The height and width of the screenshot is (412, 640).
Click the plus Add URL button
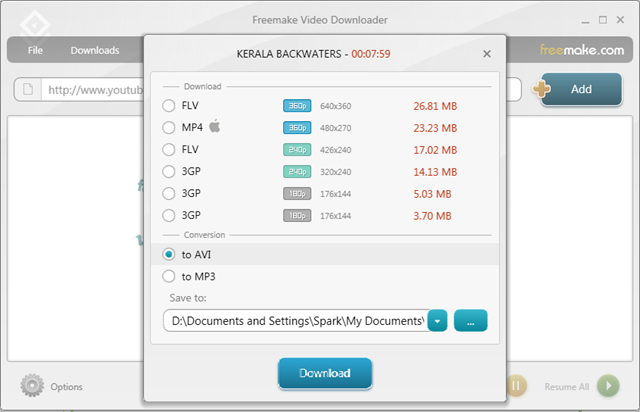578,89
